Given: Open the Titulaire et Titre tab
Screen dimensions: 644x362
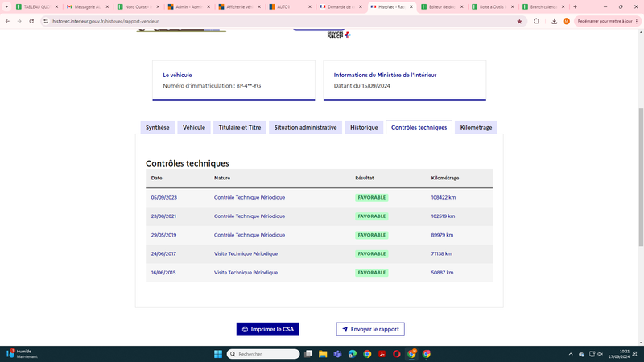Looking at the screenshot, I should [x=239, y=127].
